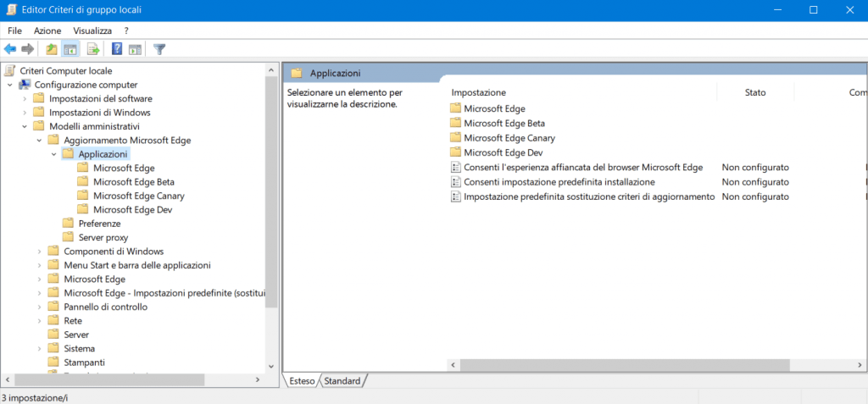Select Server in the tree

point(76,335)
